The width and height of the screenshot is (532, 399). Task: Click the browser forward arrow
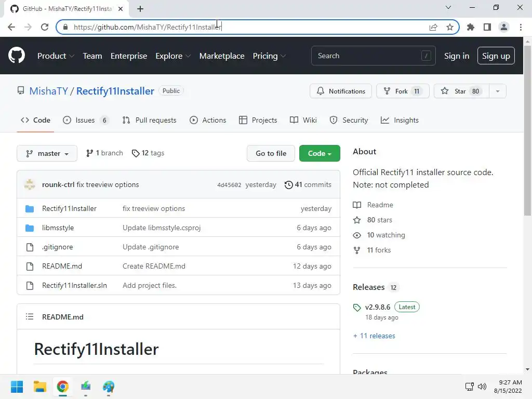[28, 27]
